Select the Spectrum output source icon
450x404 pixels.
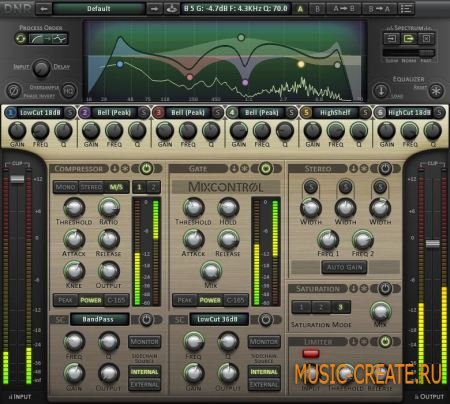pyautogui.click(x=408, y=39)
